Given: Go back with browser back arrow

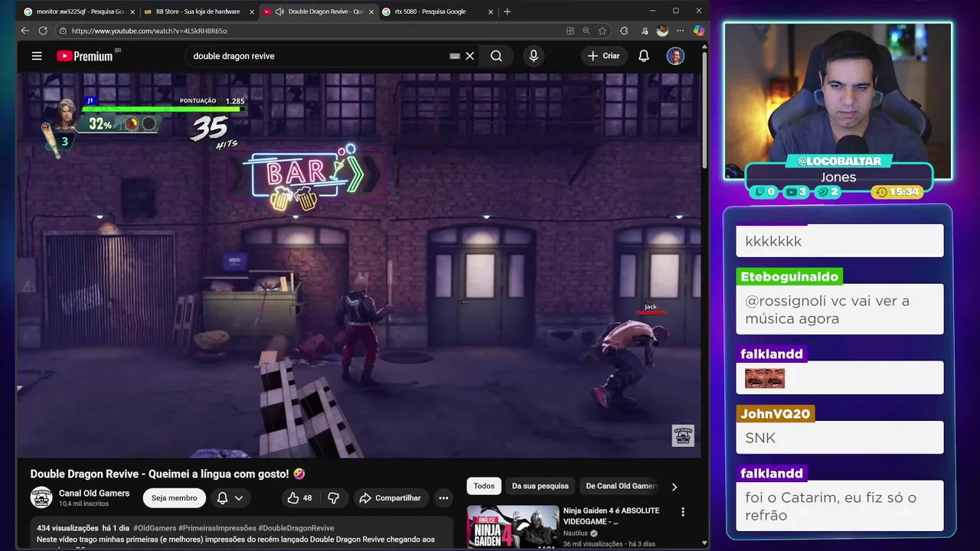Looking at the screenshot, I should coord(24,31).
